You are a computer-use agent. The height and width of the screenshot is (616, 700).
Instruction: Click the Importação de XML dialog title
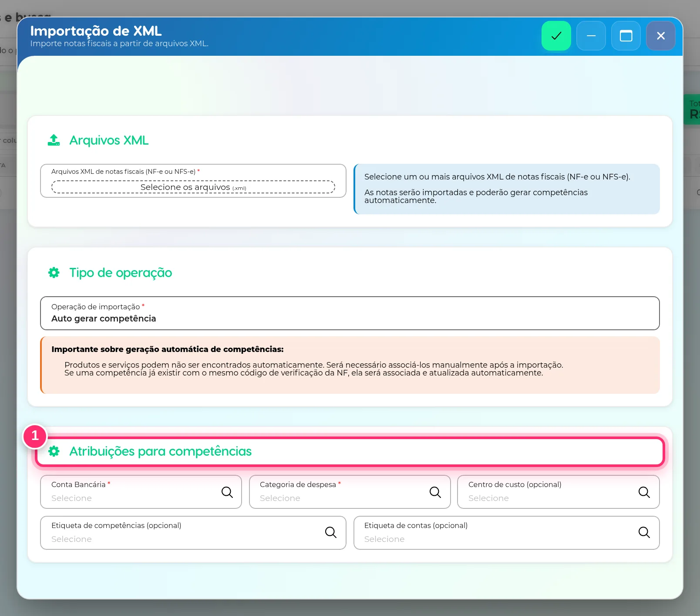coord(96,31)
